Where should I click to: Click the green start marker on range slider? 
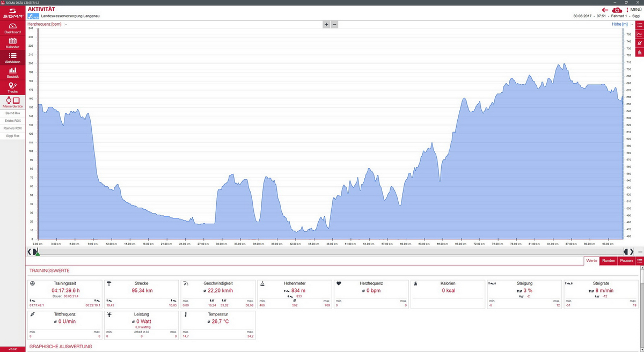[x=38, y=253]
